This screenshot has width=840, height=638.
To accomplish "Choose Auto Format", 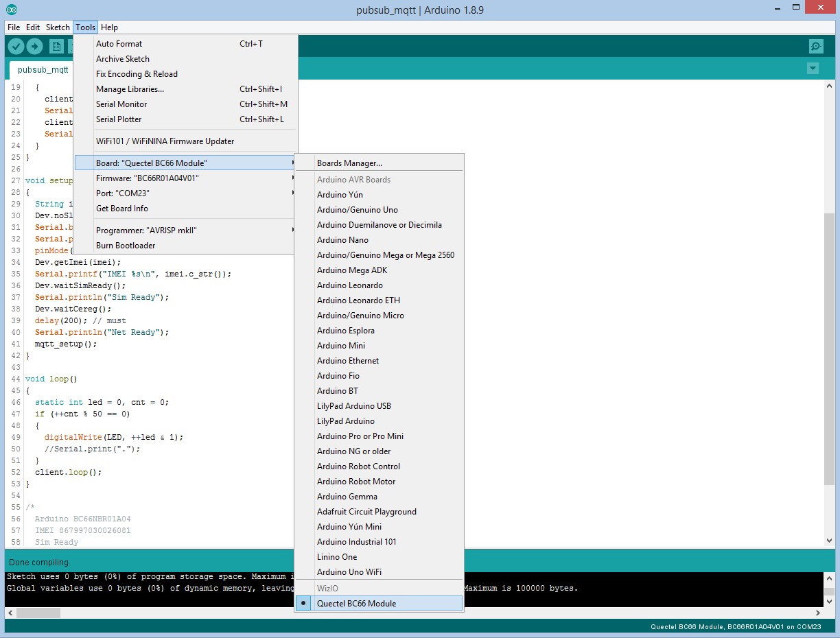I will pyautogui.click(x=185, y=43).
